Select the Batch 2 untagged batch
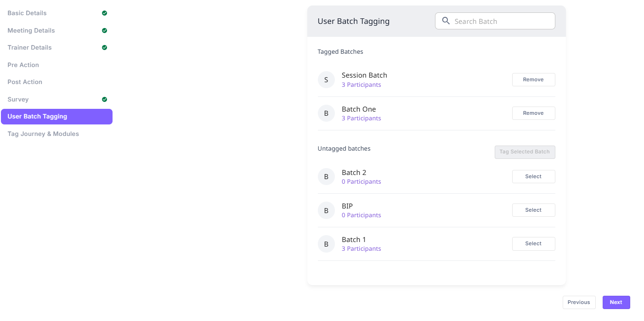 [533, 176]
